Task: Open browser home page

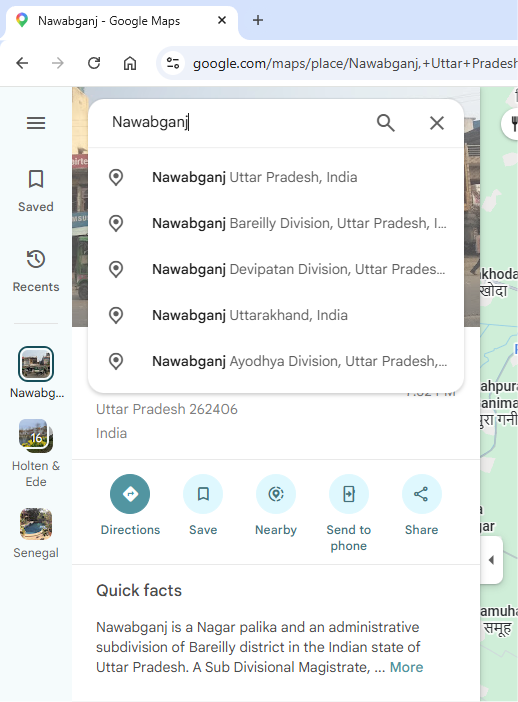Action: (130, 63)
